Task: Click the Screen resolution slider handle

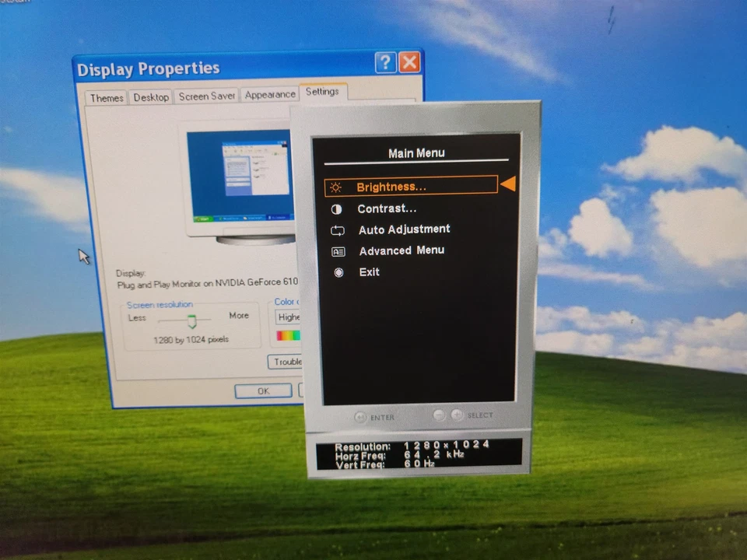Action: coord(192,321)
